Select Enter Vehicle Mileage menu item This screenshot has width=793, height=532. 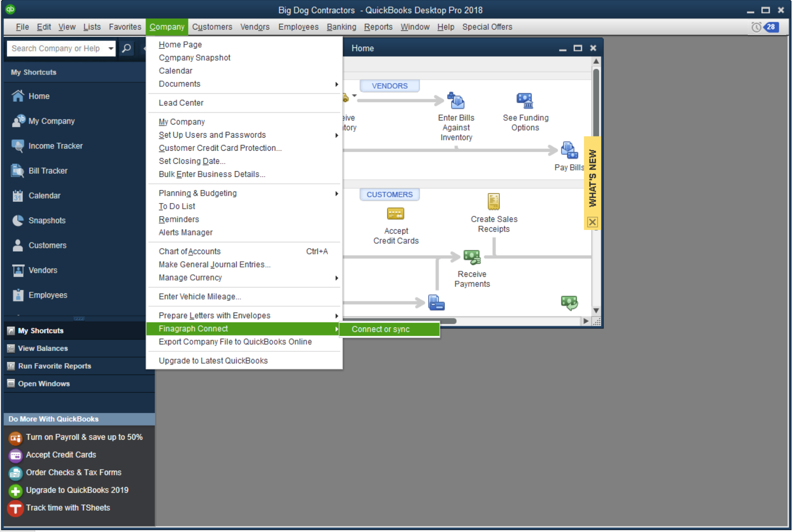click(x=244, y=296)
